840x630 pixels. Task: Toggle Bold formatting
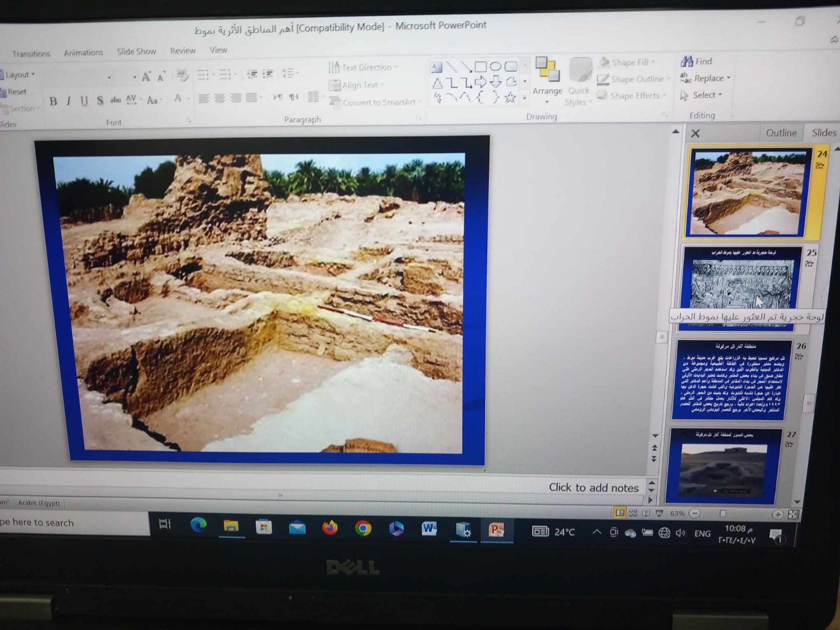53,101
